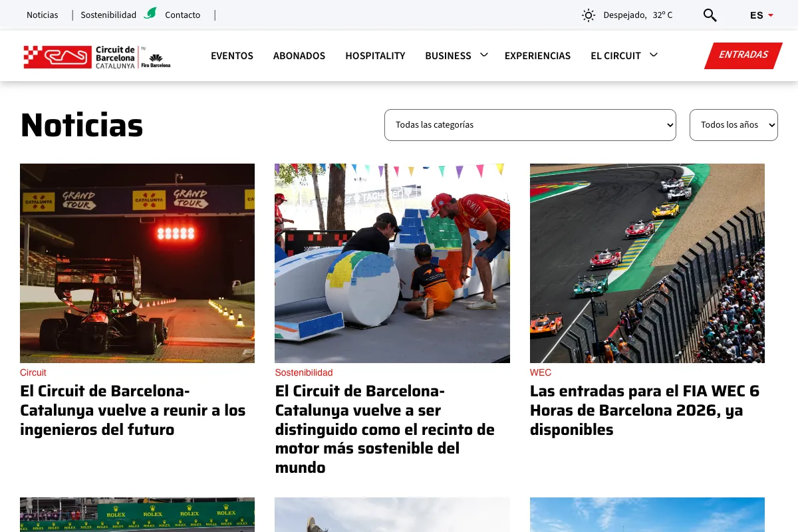
Task: Open the Contacto link
Action: coord(183,15)
